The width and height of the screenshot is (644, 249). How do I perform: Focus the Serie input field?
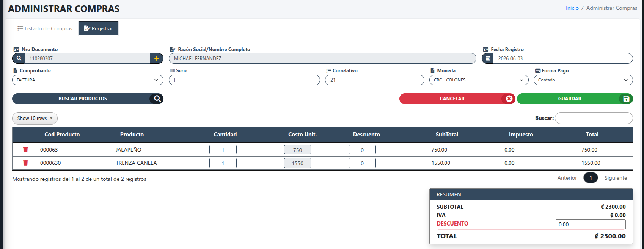click(244, 80)
